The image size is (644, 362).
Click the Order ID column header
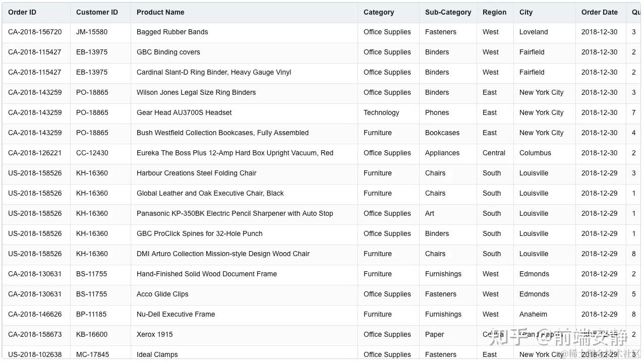pos(22,12)
